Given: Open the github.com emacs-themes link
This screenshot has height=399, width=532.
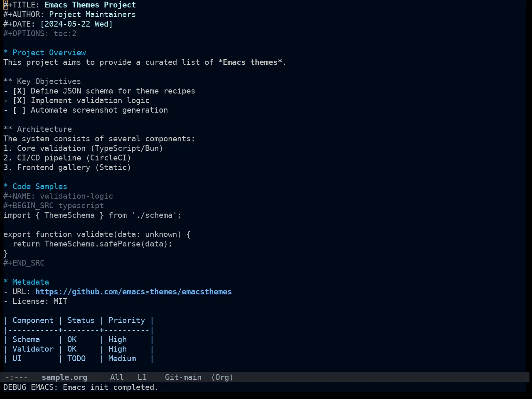Looking at the screenshot, I should (x=133, y=292).
